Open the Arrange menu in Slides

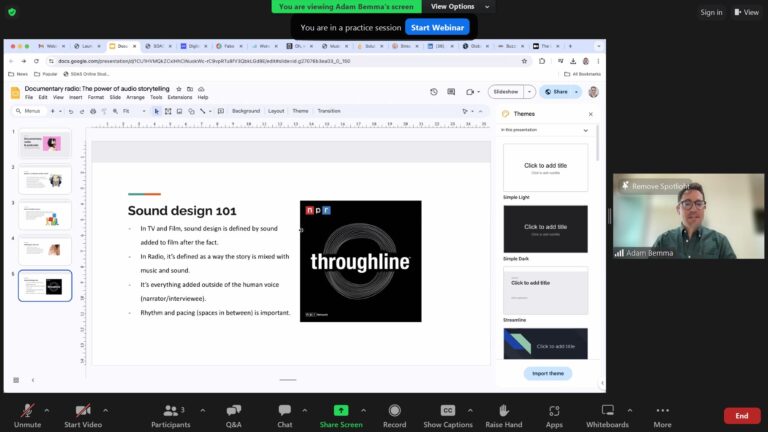tap(135, 97)
